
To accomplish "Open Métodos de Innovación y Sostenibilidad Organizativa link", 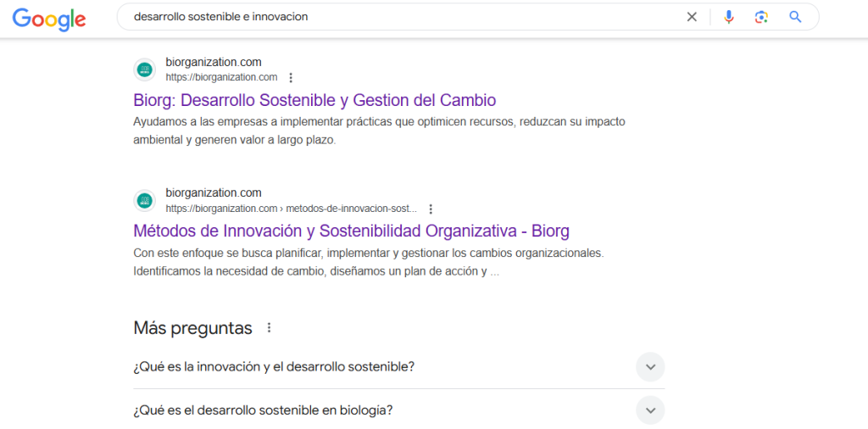I will coord(352,231).
